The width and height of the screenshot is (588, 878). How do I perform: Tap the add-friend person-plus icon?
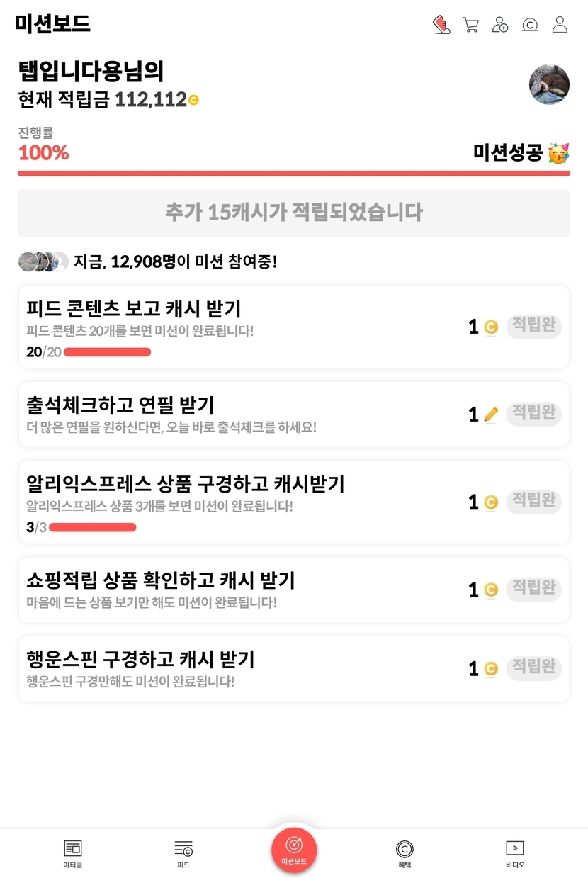500,25
